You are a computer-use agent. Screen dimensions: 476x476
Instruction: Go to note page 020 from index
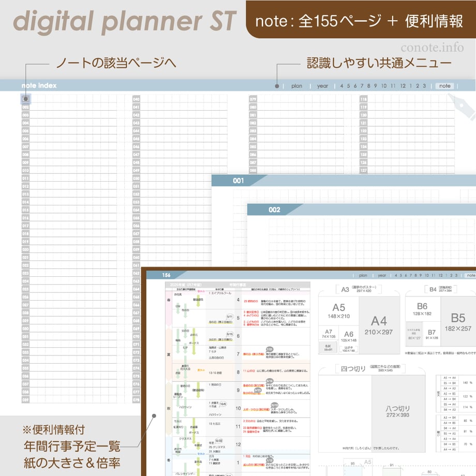pos(25,249)
